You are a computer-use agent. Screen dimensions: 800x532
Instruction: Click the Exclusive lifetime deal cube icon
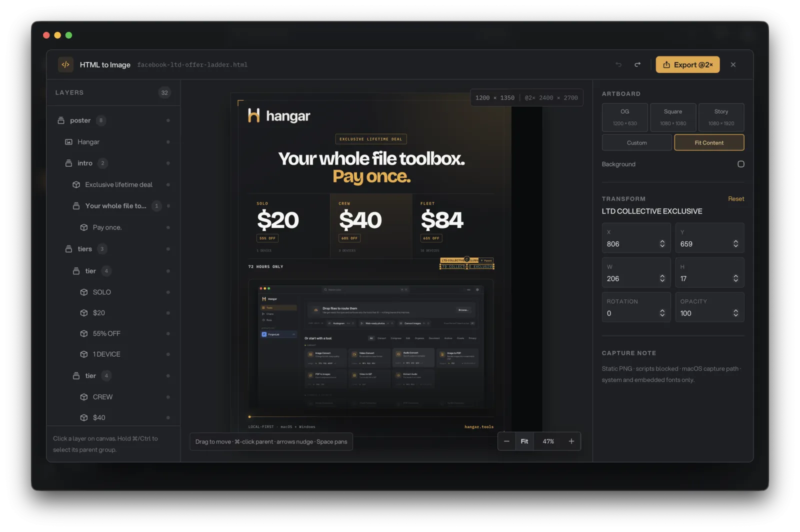click(x=76, y=184)
